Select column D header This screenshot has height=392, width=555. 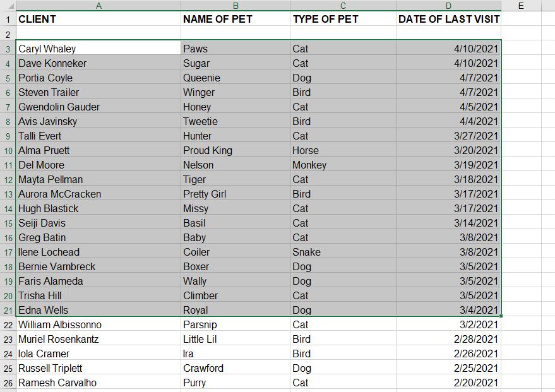click(x=448, y=6)
